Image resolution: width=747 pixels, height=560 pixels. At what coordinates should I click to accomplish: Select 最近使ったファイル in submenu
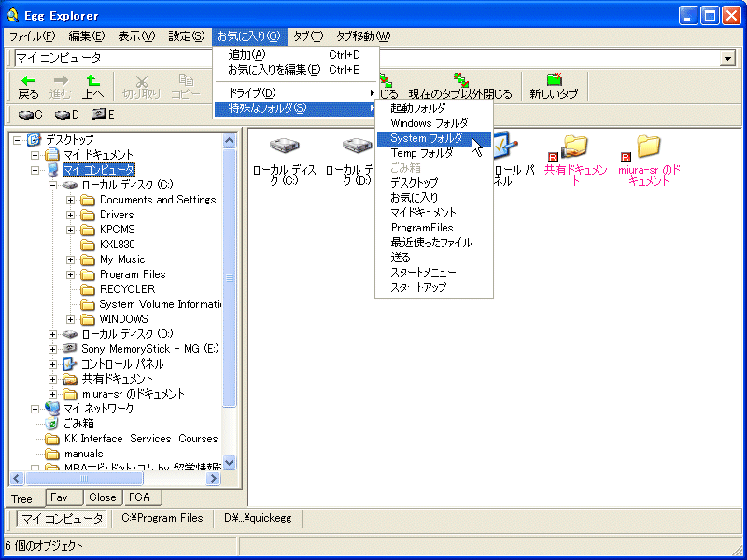(x=434, y=243)
